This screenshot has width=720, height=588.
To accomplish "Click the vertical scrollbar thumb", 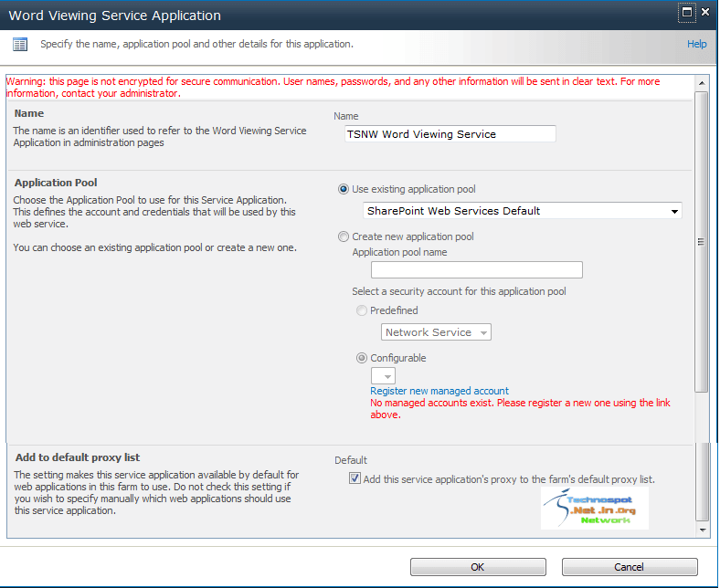I will pyautogui.click(x=701, y=242).
